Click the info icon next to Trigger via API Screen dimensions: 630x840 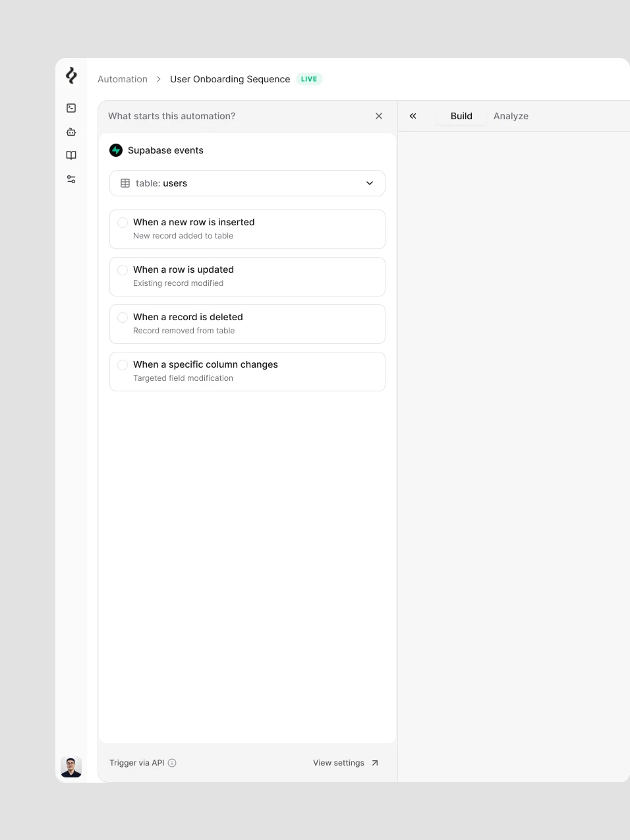point(172,763)
